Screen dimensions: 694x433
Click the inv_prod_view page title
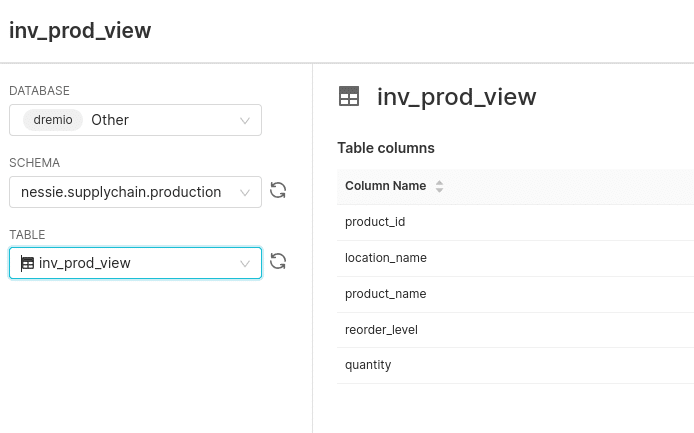pyautogui.click(x=80, y=31)
